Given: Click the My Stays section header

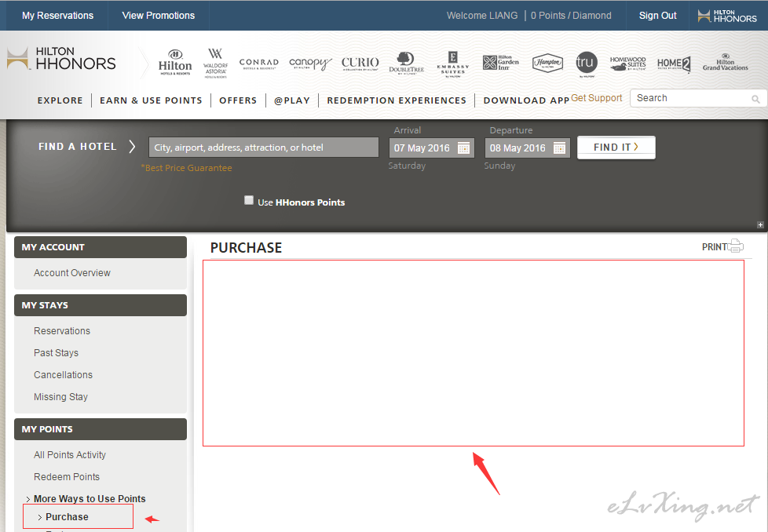Looking at the screenshot, I should pyautogui.click(x=101, y=305).
